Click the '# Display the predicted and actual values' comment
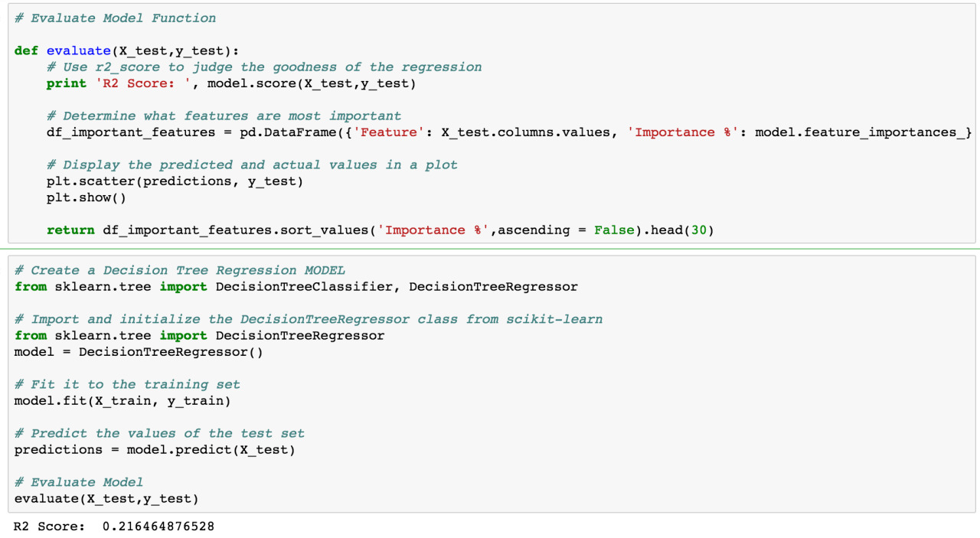The height and width of the screenshot is (538, 980). pyautogui.click(x=252, y=165)
